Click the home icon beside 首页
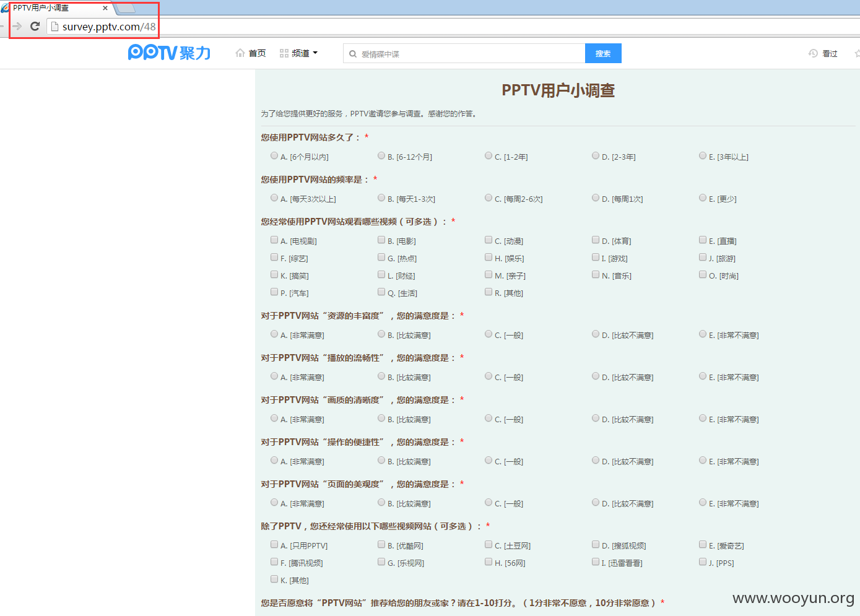This screenshot has width=860, height=616. (240, 53)
